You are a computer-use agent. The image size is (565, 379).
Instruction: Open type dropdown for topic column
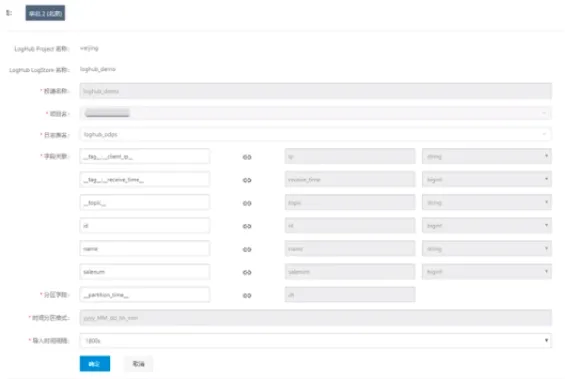click(x=487, y=202)
